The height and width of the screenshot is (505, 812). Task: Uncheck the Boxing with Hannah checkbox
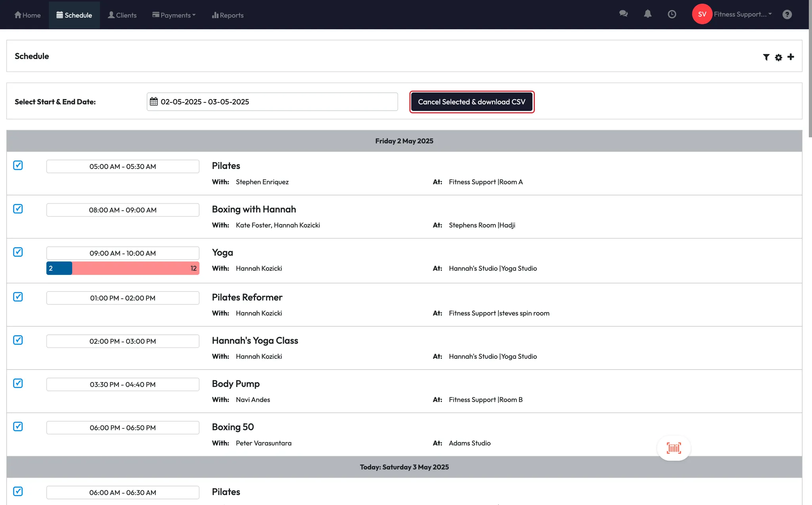tap(18, 209)
